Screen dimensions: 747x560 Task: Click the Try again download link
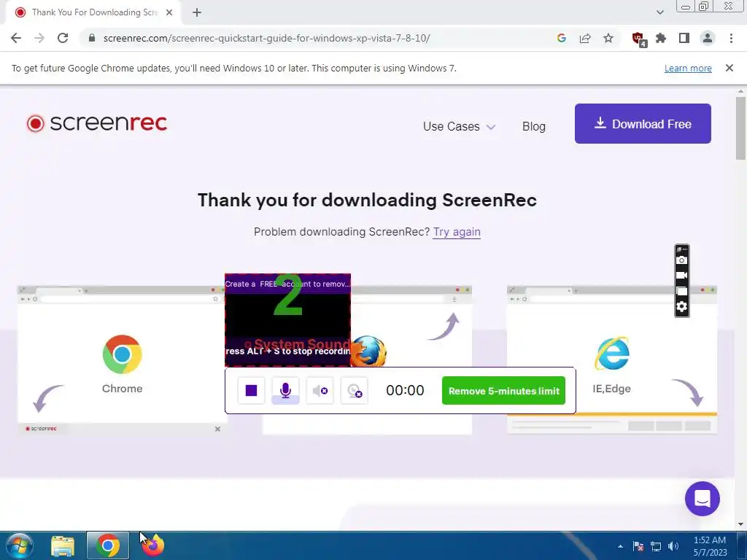(x=457, y=232)
